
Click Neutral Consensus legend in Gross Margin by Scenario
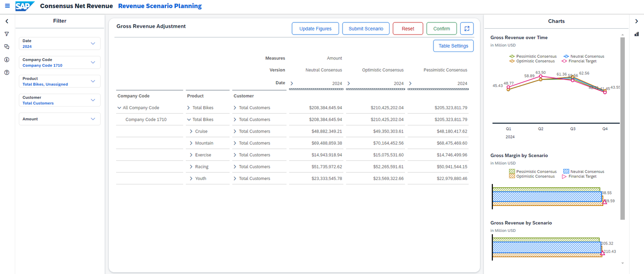[x=584, y=171]
